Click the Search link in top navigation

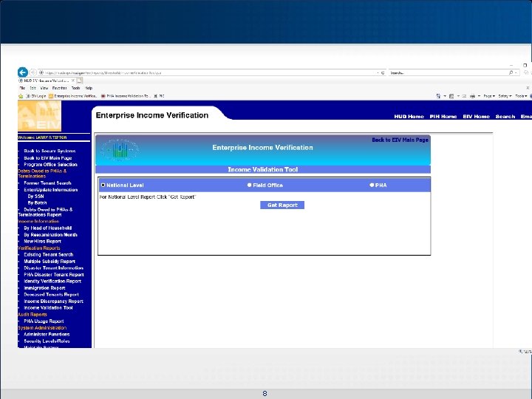click(x=505, y=117)
